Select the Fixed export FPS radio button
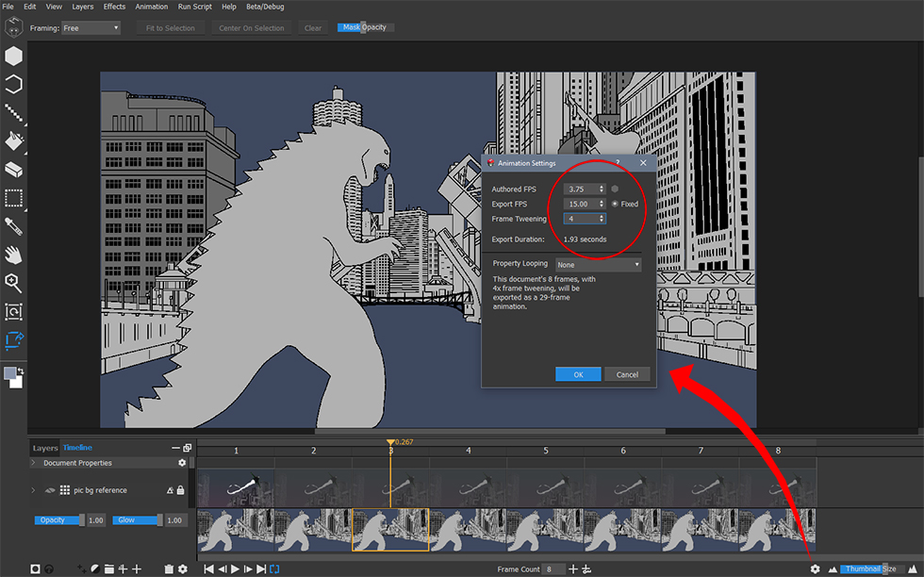 click(615, 204)
